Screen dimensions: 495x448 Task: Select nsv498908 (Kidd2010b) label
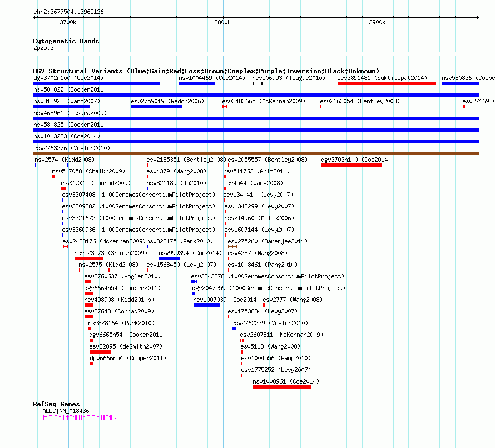[119, 300]
